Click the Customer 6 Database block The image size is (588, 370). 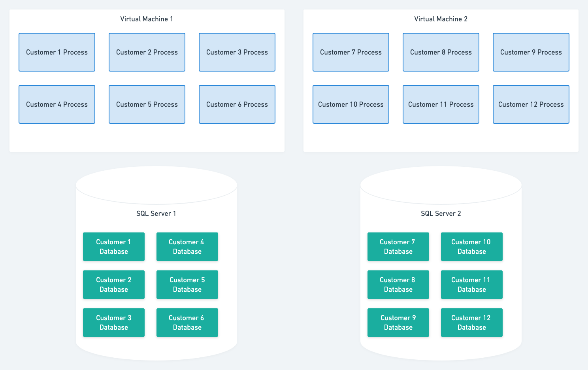pyautogui.click(x=187, y=322)
